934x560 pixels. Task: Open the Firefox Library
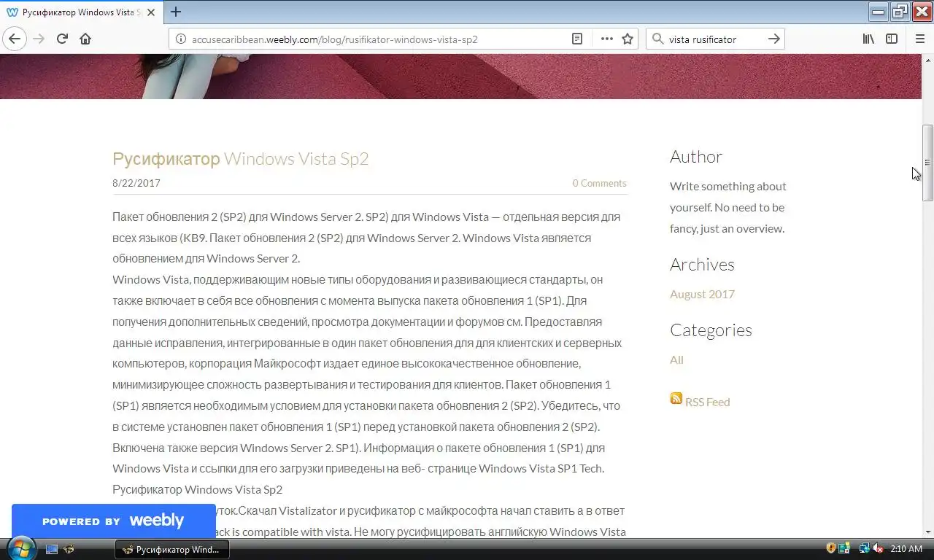(x=868, y=39)
